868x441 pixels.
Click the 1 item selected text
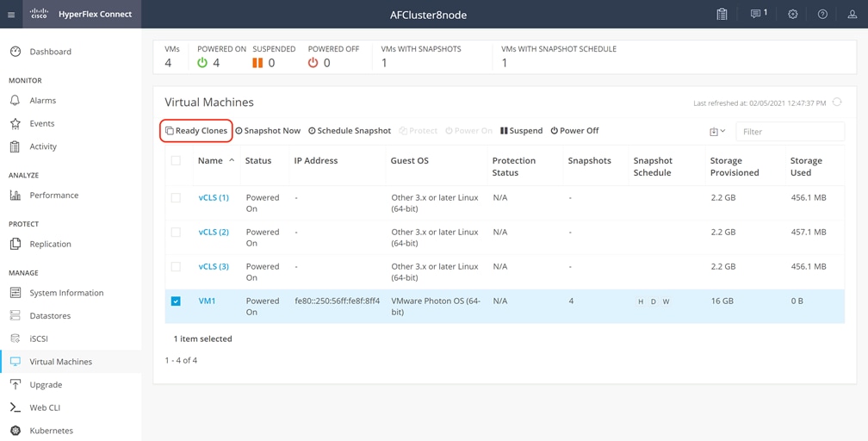202,339
